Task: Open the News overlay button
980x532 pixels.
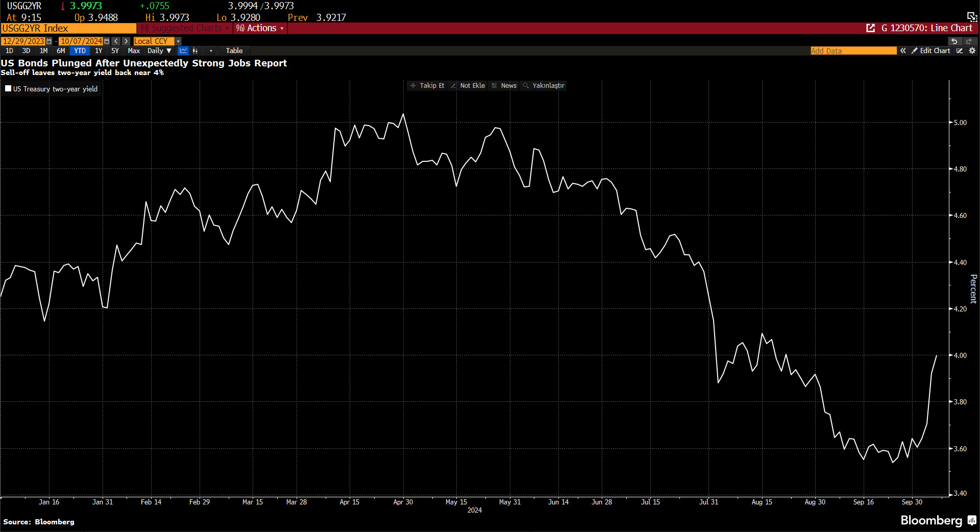Action: (504, 85)
